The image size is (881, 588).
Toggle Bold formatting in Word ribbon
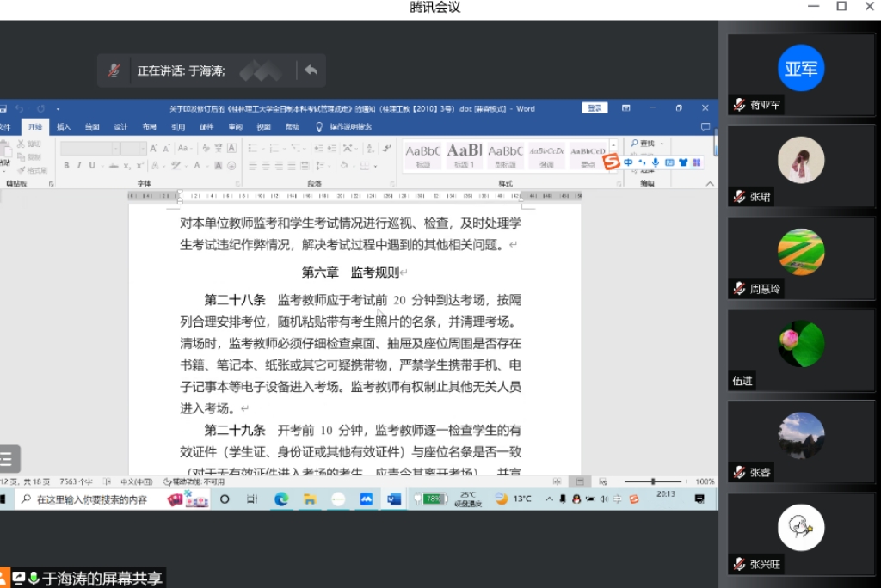click(67, 166)
